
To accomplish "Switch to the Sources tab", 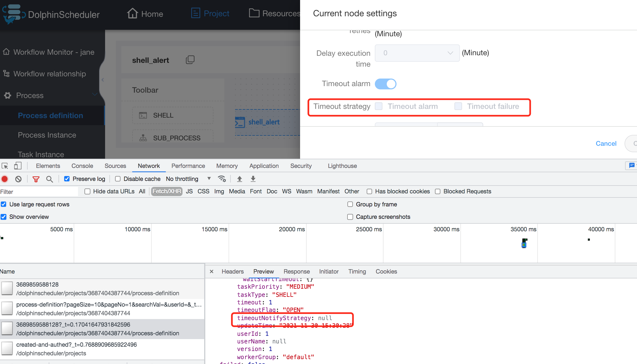I will click(x=115, y=166).
